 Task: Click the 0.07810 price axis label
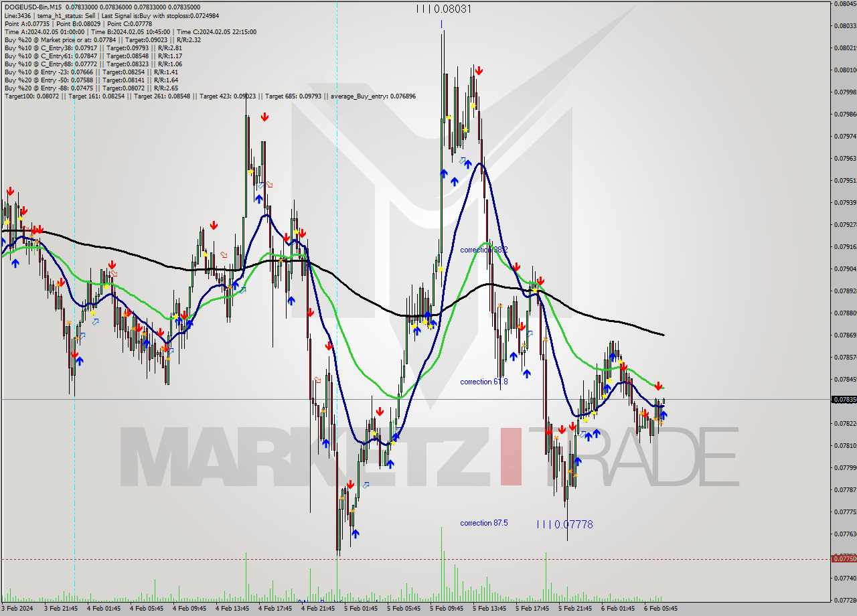tap(845, 445)
